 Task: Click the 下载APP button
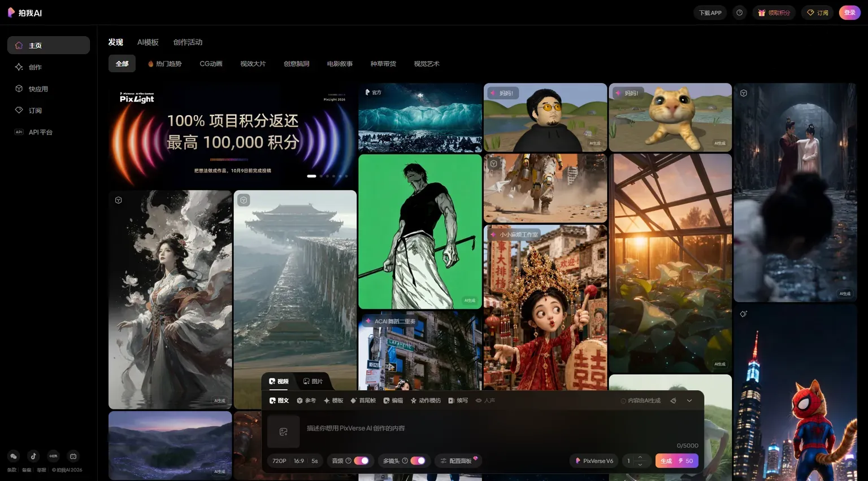click(710, 12)
